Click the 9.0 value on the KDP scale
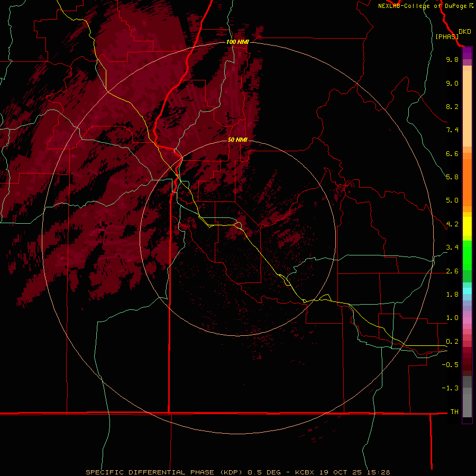Image resolution: width=476 pixels, height=476 pixels. point(452,83)
